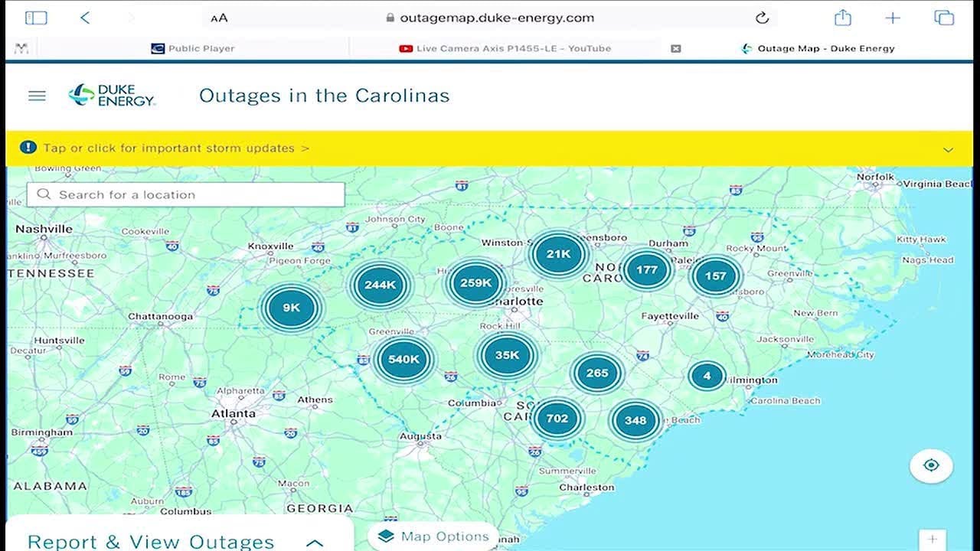The image size is (980, 551).
Task: Select the 177 outage cluster
Action: coord(647,269)
